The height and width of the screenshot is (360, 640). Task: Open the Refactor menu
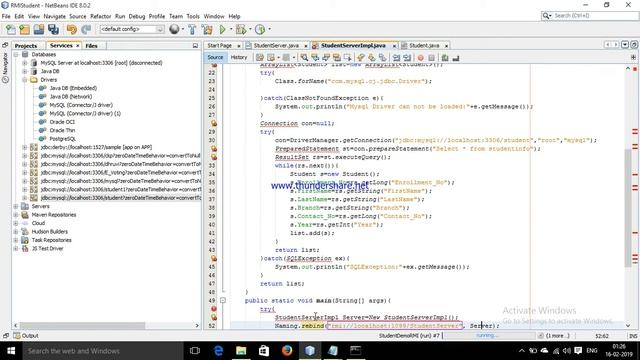tap(100, 16)
